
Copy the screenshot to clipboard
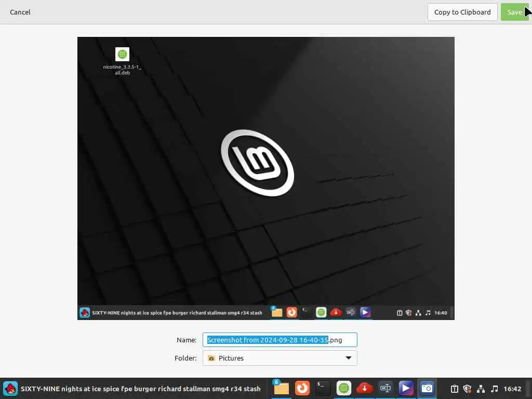(462, 12)
